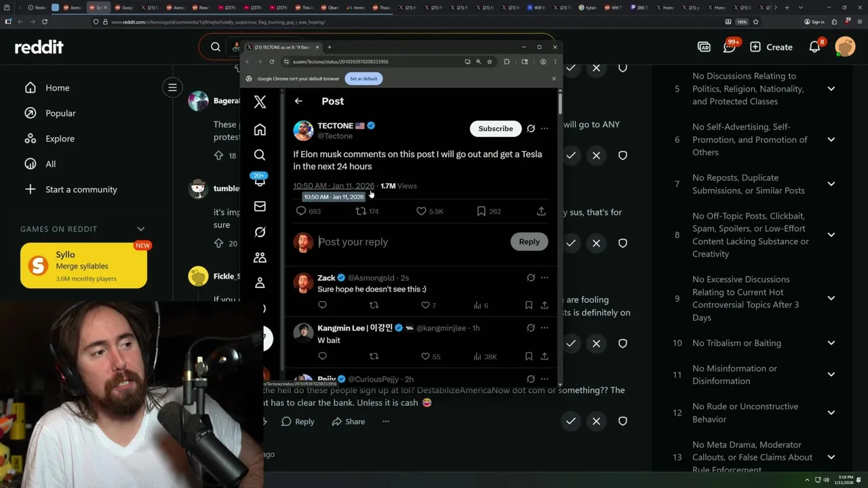Open X Communities people icon

(x=260, y=258)
